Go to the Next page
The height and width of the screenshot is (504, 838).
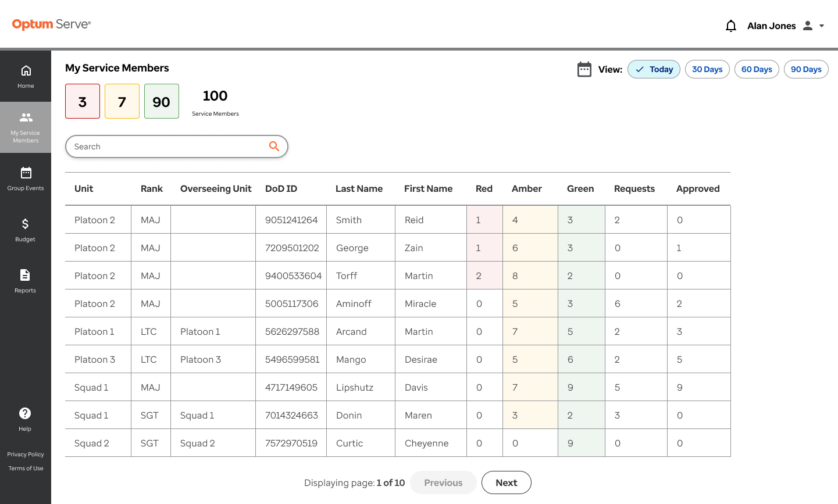pos(507,482)
